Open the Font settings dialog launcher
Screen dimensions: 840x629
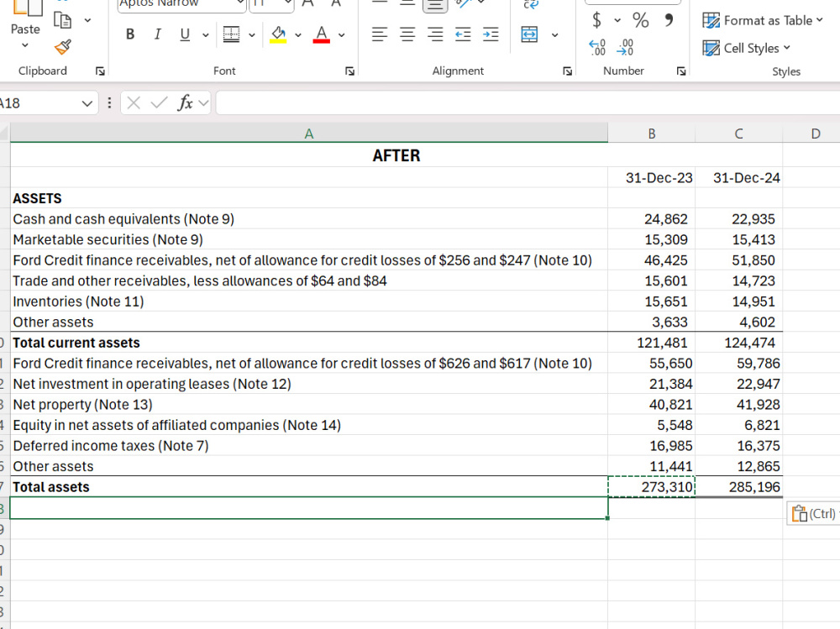pyautogui.click(x=349, y=71)
